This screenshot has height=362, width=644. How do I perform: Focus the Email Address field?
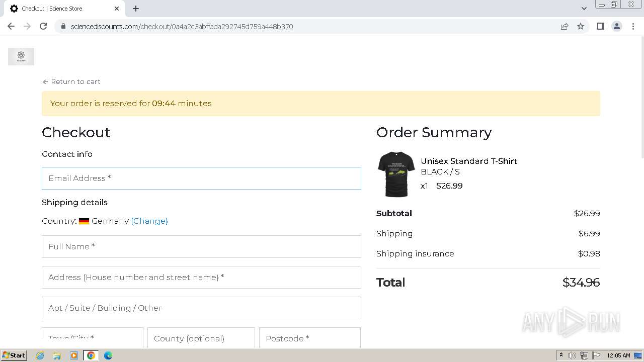(x=201, y=178)
